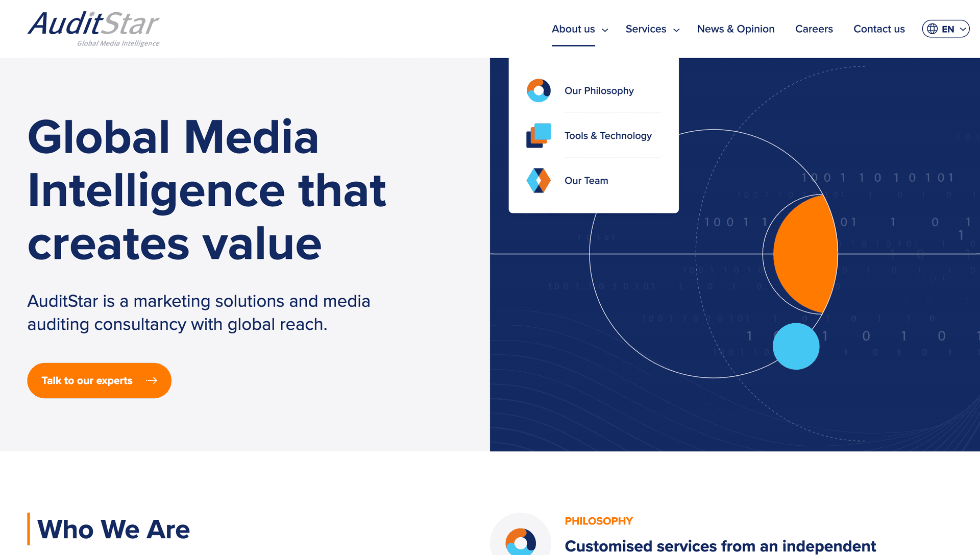The width and height of the screenshot is (980, 555).
Task: Select the Careers tab
Action: coord(815,29)
